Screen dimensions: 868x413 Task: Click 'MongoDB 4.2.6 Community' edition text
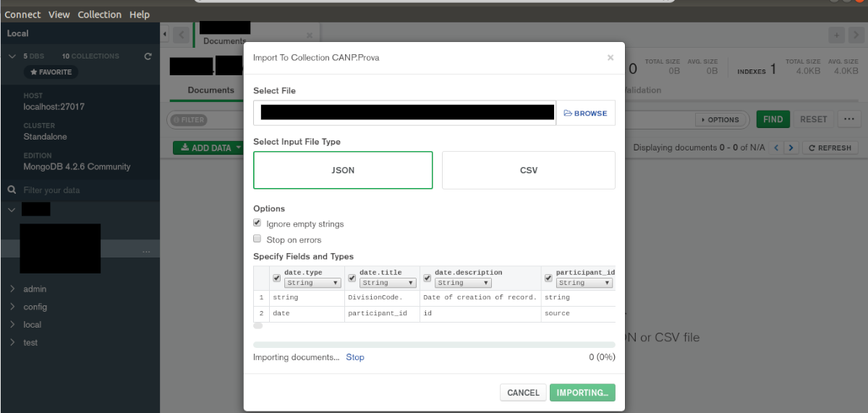click(x=77, y=166)
